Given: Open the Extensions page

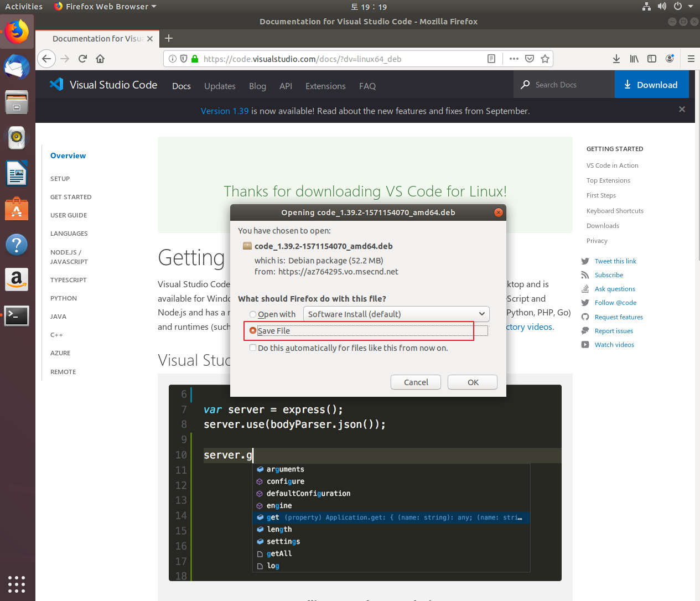Looking at the screenshot, I should 325,86.
